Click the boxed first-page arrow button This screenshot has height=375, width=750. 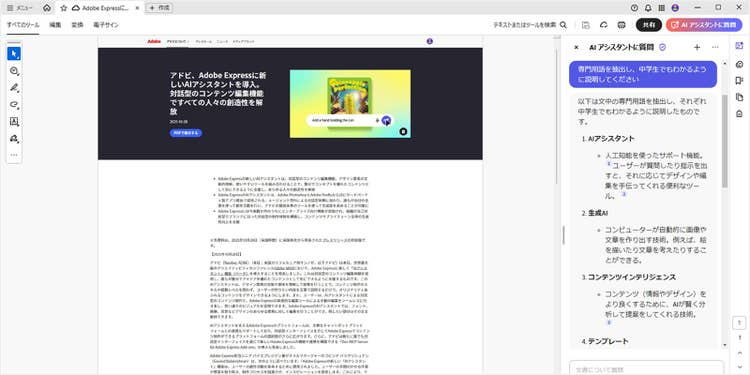point(739,322)
